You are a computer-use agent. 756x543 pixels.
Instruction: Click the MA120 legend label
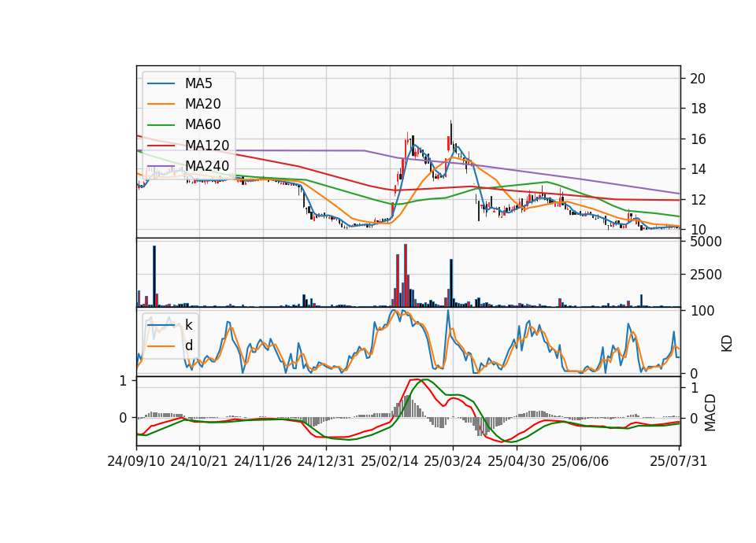(207, 146)
